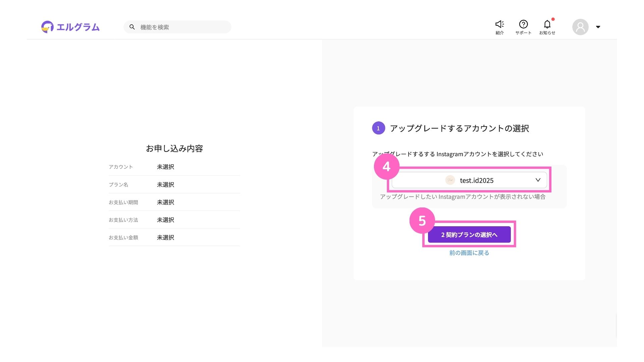
Task: Click アップグレードしたい Instagramアカウントが表示されない場合 text
Action: pyautogui.click(x=463, y=197)
